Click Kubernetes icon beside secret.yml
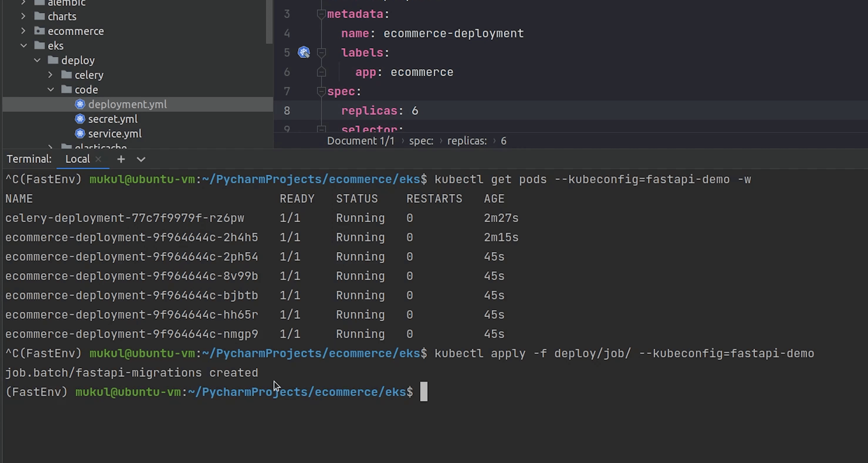This screenshot has width=868, height=463. [x=80, y=119]
